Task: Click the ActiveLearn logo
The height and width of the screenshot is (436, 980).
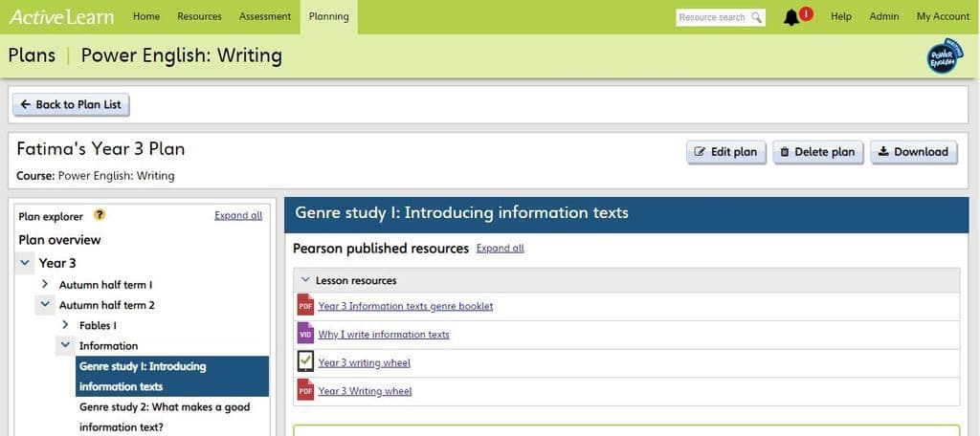Action: point(60,16)
